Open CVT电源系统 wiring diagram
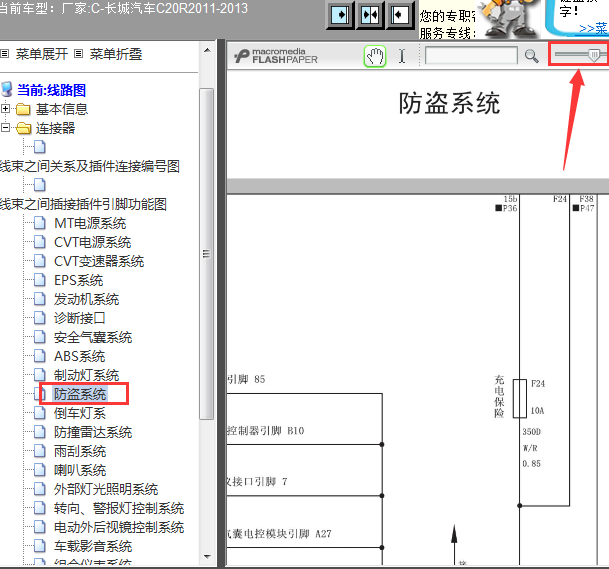Image resolution: width=609 pixels, height=569 pixels. (x=92, y=242)
